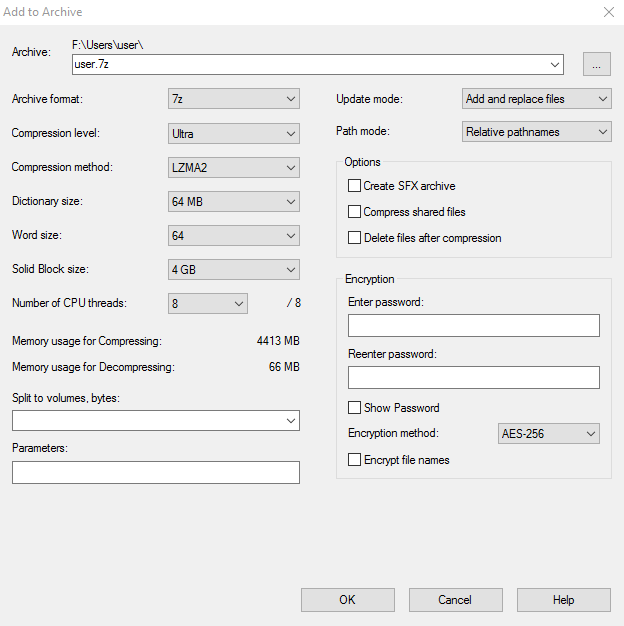Enable Create SFX archive checkbox
Image resolution: width=624 pixels, height=626 pixels.
point(354,186)
